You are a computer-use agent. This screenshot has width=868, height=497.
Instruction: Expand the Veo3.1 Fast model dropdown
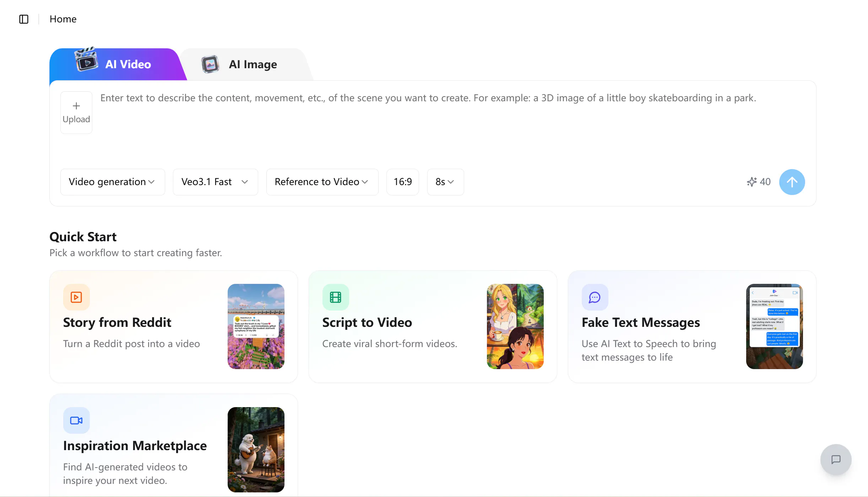click(215, 182)
